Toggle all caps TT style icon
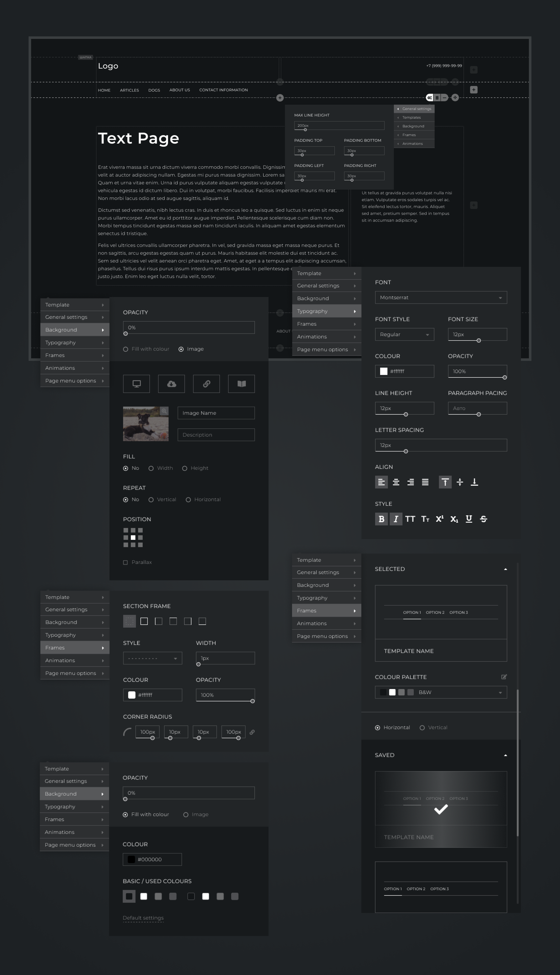Screen dimensions: 560x975 (410, 519)
